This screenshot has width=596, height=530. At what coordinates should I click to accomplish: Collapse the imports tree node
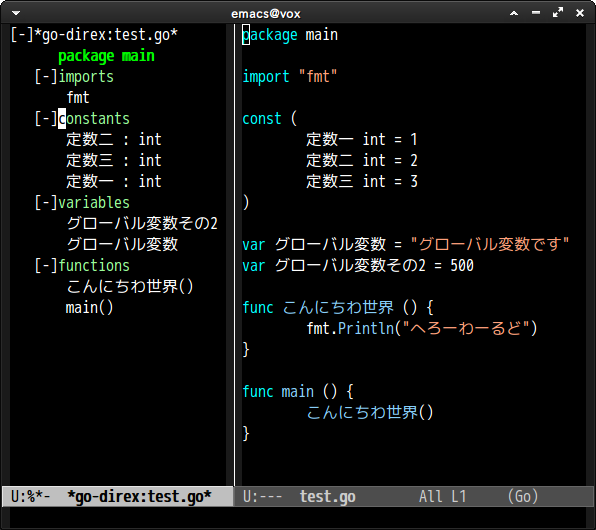(46, 77)
